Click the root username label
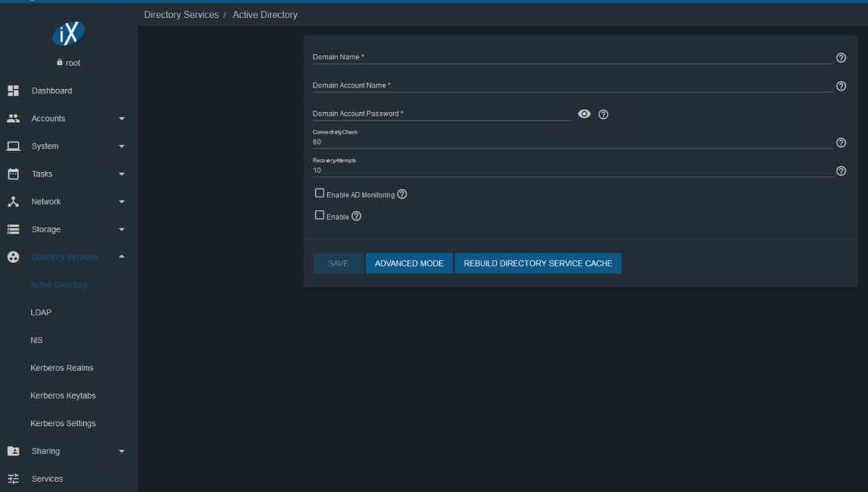Image resolution: width=868 pixels, height=492 pixels. 73,63
